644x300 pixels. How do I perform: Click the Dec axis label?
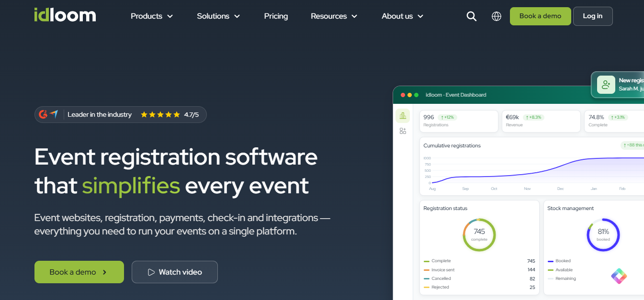(x=561, y=189)
